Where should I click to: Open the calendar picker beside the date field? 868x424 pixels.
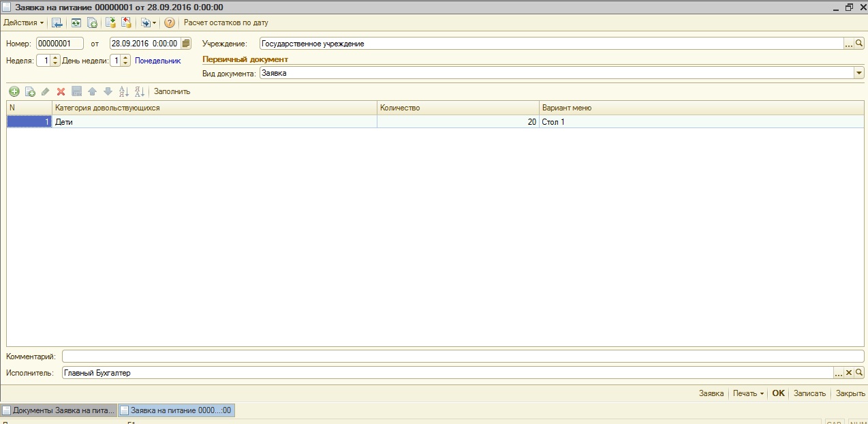(x=186, y=44)
